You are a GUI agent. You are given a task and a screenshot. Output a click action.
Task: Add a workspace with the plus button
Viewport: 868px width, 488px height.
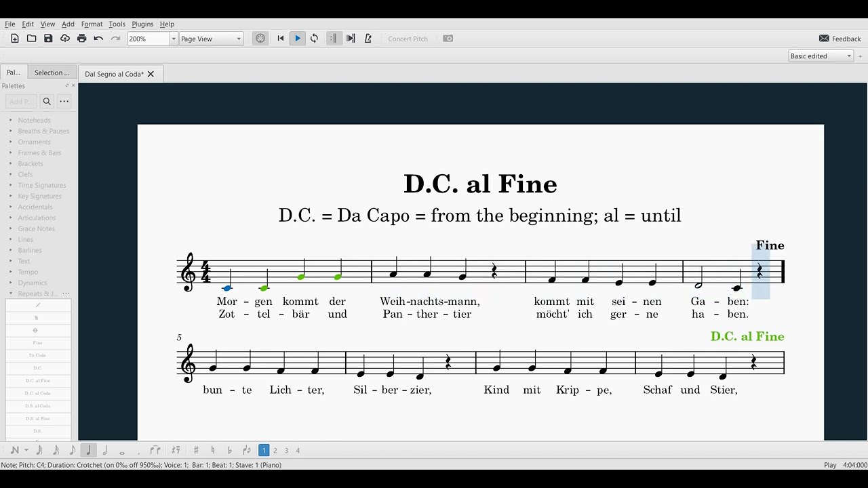coord(860,56)
